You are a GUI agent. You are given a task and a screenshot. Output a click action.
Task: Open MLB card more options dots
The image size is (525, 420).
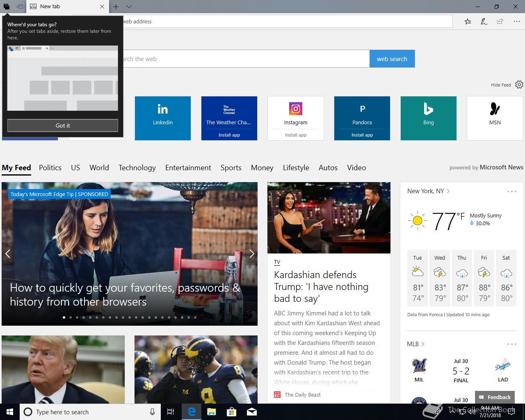tap(511, 344)
